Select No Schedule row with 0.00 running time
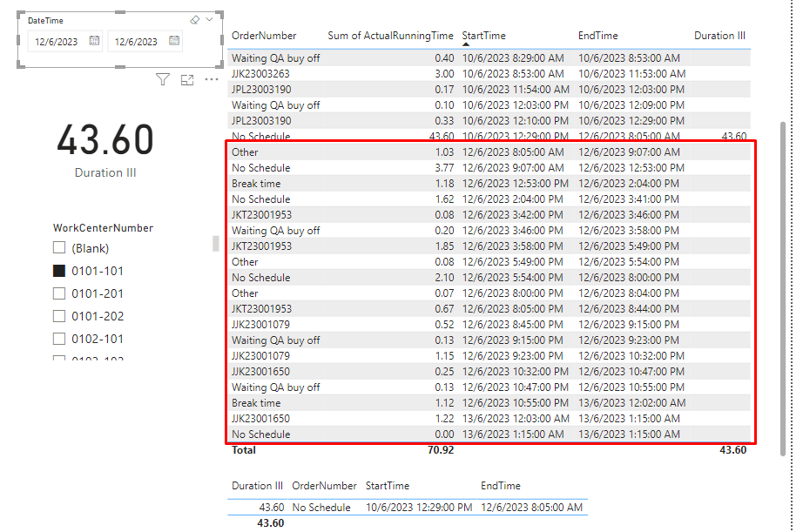803x532 pixels. [x=489, y=434]
